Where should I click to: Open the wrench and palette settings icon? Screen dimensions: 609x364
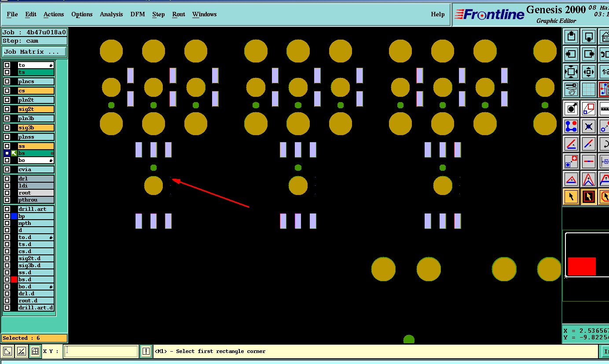(571, 89)
